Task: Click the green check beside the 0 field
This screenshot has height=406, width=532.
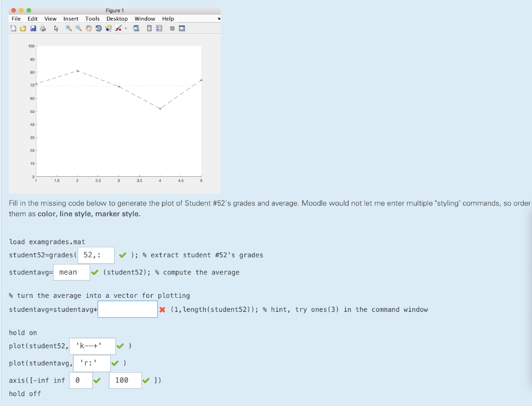Action: (97, 380)
